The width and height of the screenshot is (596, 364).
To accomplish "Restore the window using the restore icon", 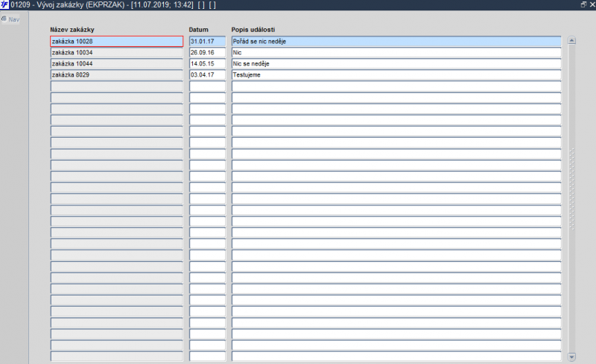I will click(583, 4).
